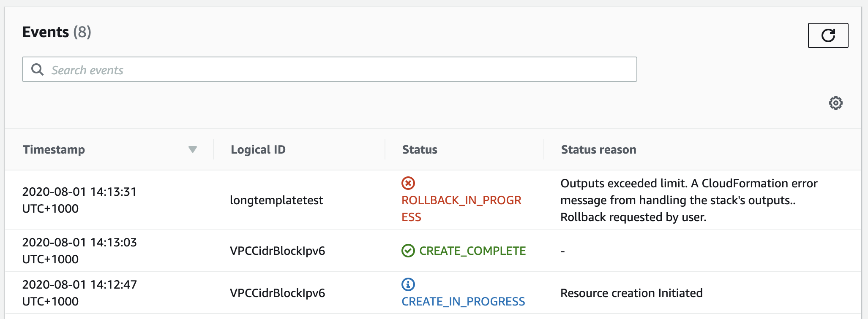The image size is (868, 319).
Task: Click the CREATE_COMPLETE status text
Action: pos(472,251)
